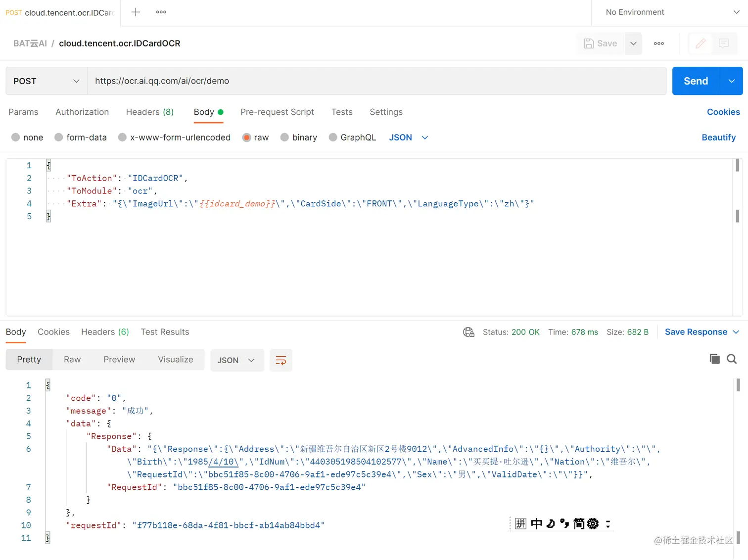Switch response view to Visualize
The image size is (748, 560).
176,360
